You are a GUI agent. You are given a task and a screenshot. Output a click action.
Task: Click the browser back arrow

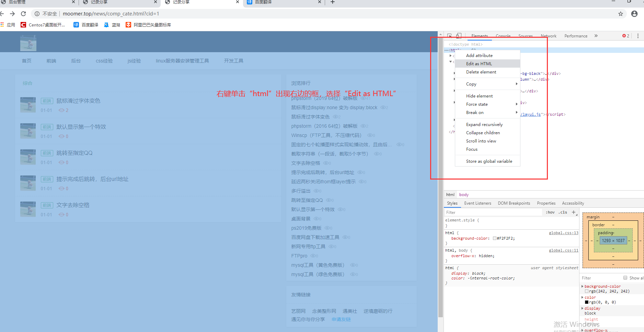[x=2, y=14]
